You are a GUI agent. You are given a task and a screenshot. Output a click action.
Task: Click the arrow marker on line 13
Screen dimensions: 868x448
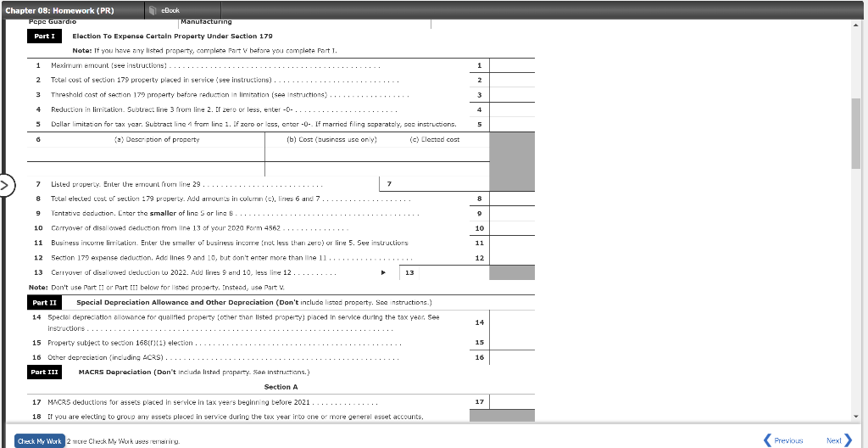(x=383, y=273)
